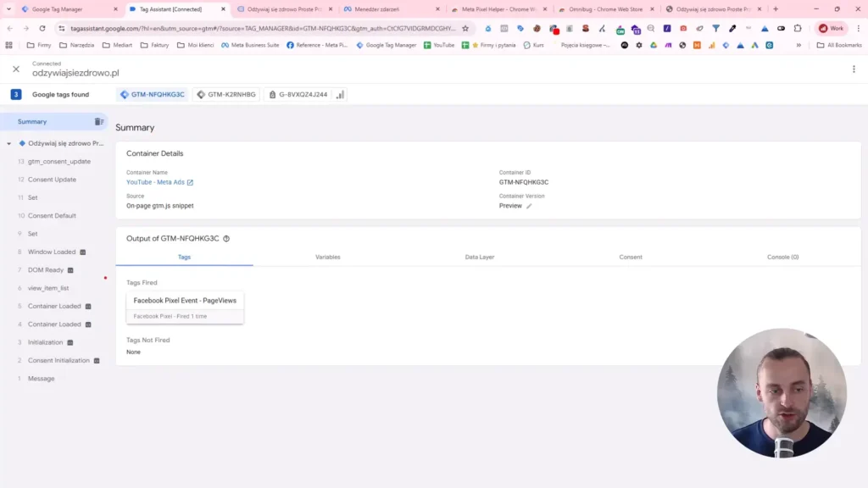This screenshot has height=488, width=868.
Task: Select event 13 gtm_consent_update
Action: 59,162
